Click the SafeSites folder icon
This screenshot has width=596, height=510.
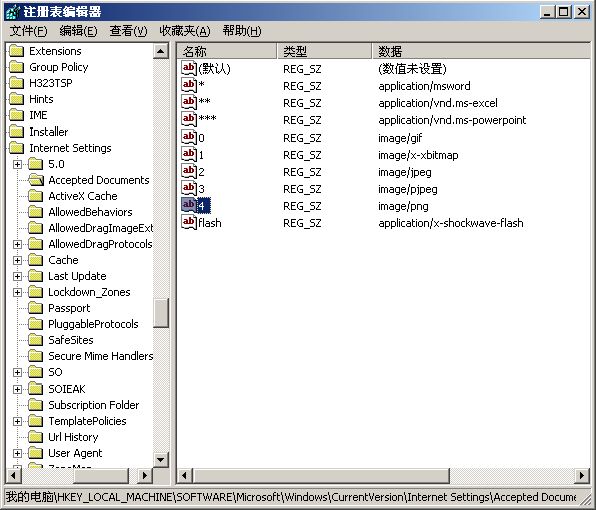(x=36, y=340)
